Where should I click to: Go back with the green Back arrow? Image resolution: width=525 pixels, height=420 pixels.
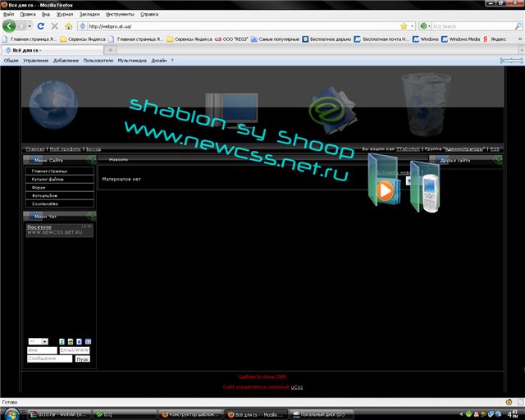9,25
